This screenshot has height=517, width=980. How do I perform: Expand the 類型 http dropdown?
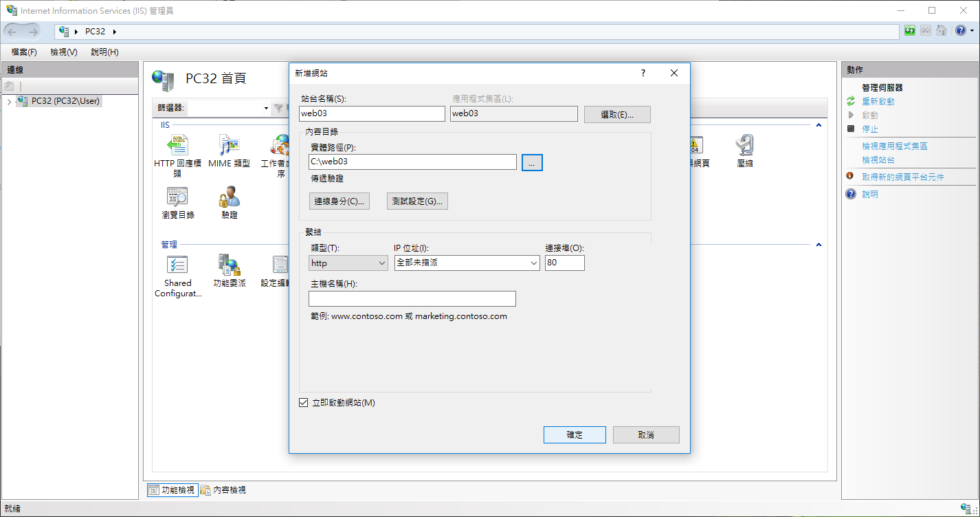pyautogui.click(x=348, y=263)
